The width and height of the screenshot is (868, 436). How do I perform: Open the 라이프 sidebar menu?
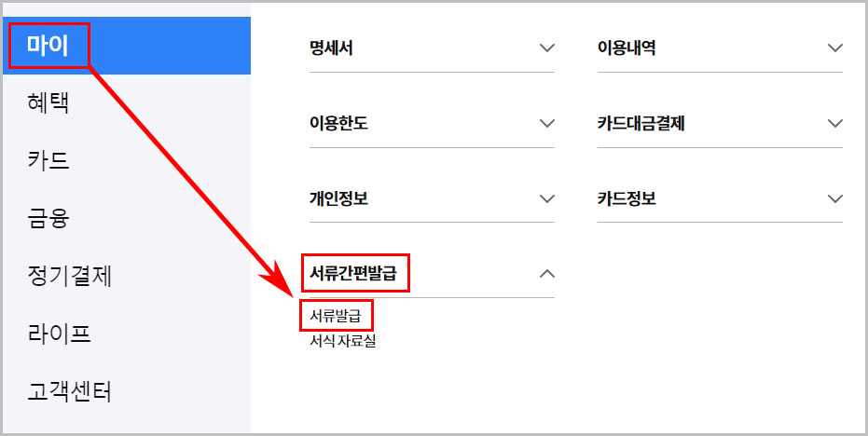(59, 334)
